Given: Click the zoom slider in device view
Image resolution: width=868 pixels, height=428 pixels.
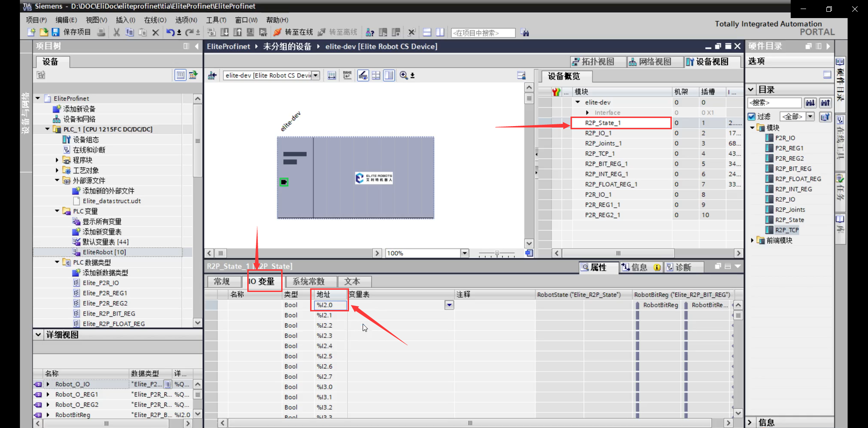Looking at the screenshot, I should tap(497, 254).
